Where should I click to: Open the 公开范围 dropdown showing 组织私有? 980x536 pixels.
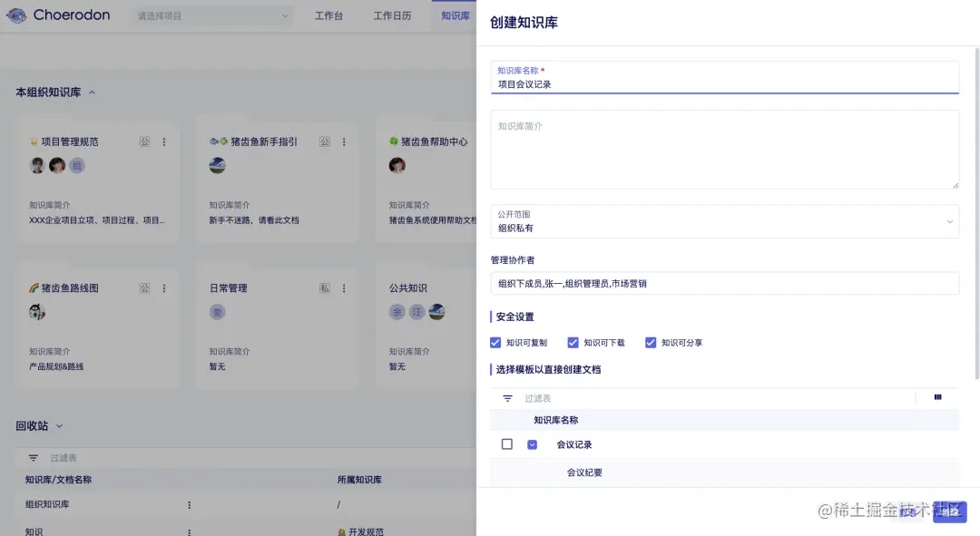tap(721, 221)
